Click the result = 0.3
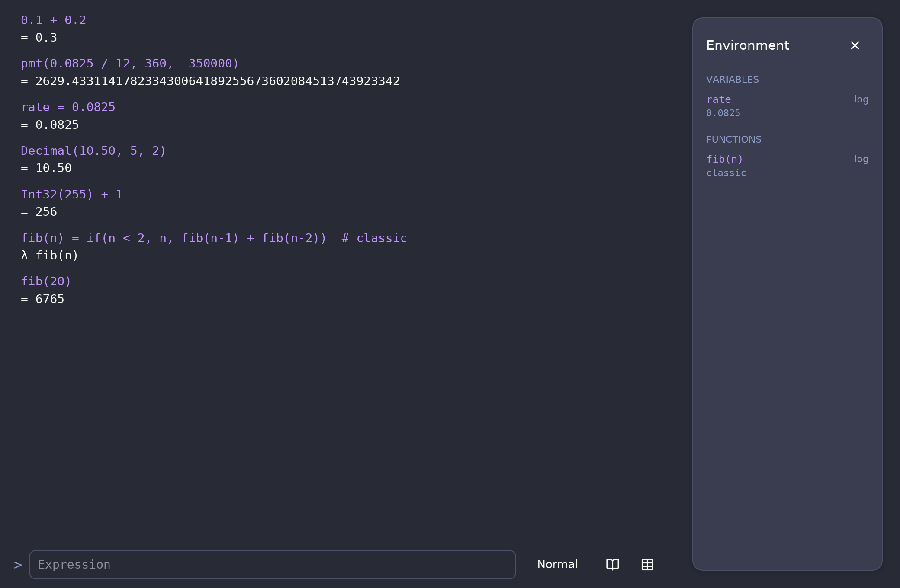 (x=39, y=38)
